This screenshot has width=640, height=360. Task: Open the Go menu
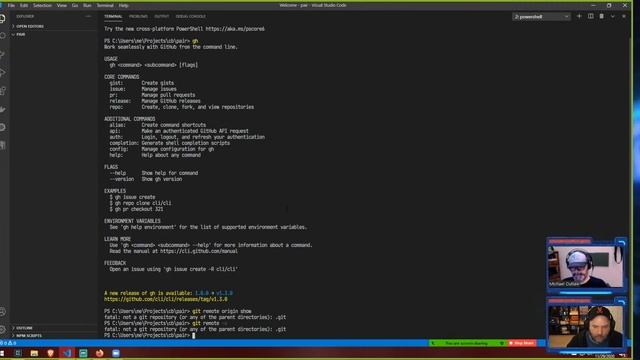tap(75, 5)
